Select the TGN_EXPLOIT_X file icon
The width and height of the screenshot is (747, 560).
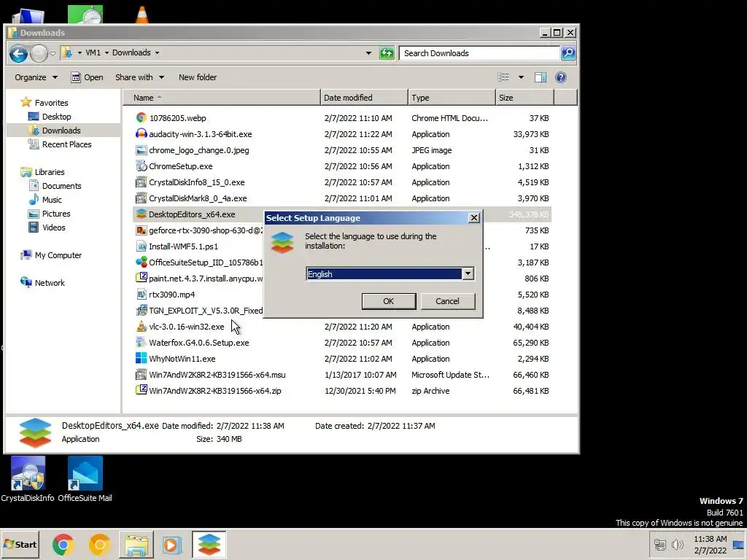coord(141,311)
